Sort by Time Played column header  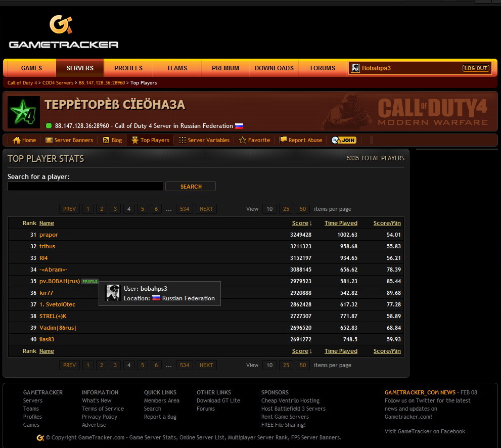341,223
